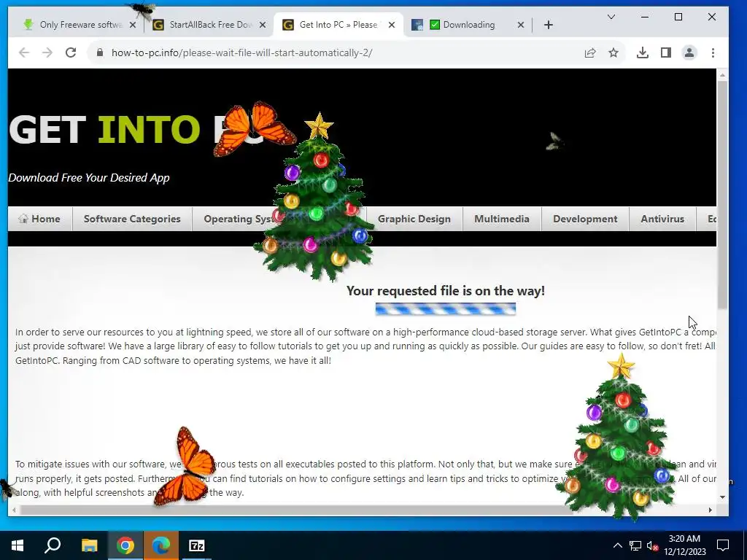Viewport: 747px width, 560px height.
Task: Click the vertical scrollbar thumb
Action: click(x=722, y=194)
